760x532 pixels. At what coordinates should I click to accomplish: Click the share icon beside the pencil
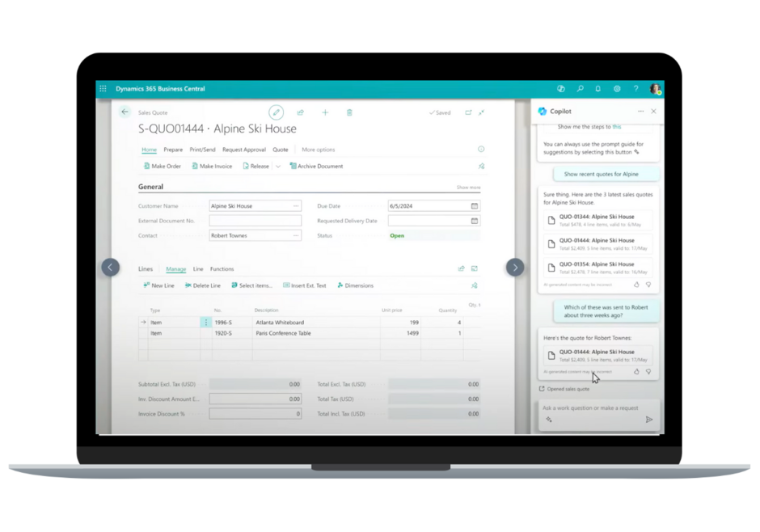click(x=301, y=112)
